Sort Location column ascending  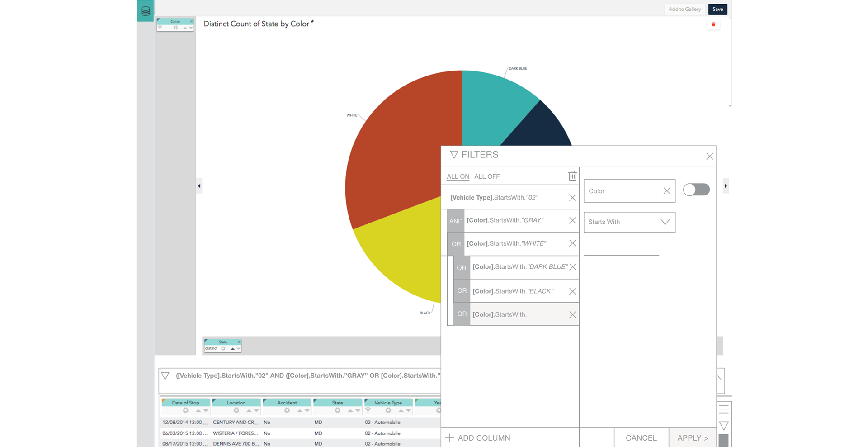click(x=249, y=411)
